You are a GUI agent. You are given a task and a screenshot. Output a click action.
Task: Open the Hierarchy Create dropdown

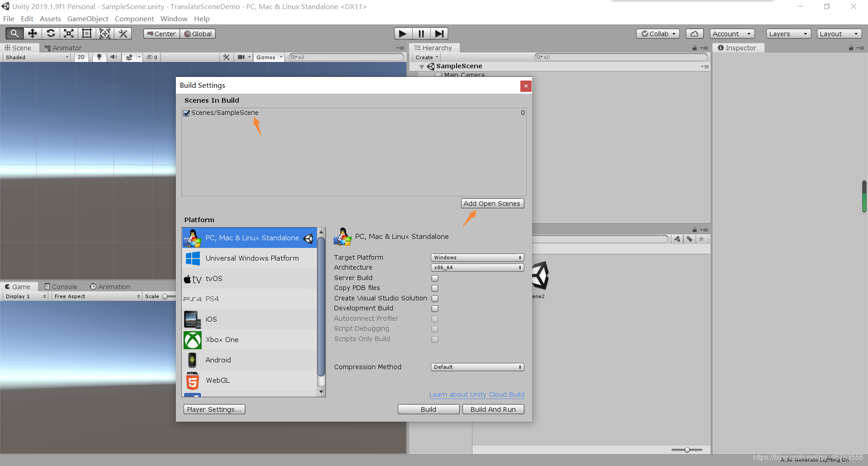tap(427, 57)
